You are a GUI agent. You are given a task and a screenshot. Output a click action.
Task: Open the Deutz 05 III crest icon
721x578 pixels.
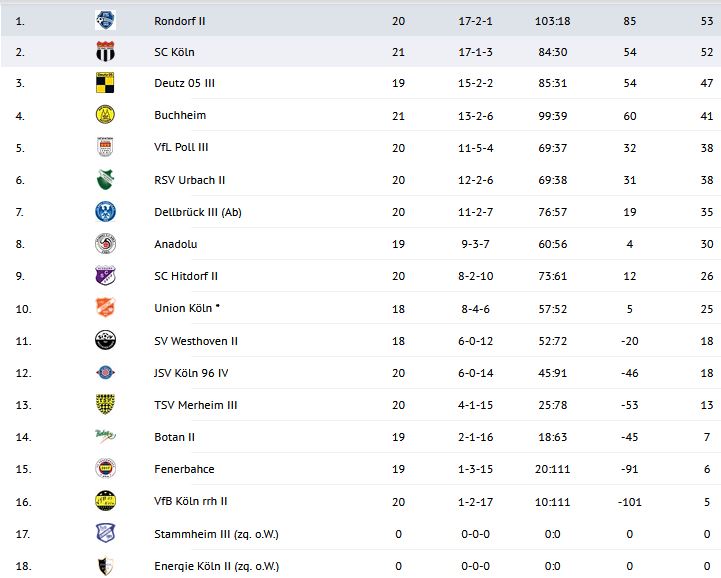coord(105,83)
